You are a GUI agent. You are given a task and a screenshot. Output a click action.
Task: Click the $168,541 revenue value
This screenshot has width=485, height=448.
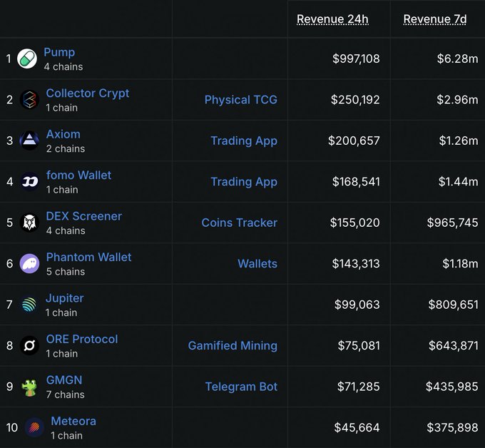coord(356,182)
